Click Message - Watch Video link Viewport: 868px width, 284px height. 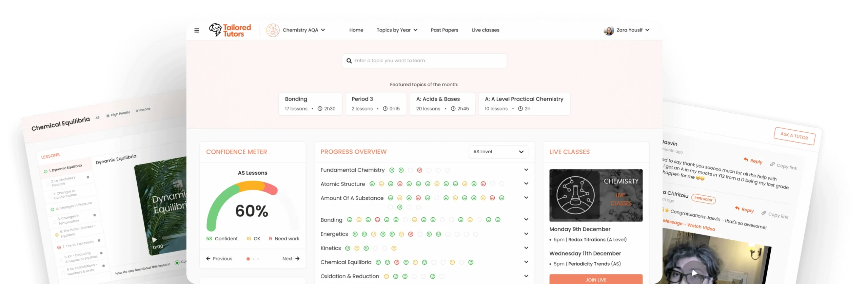689,225
